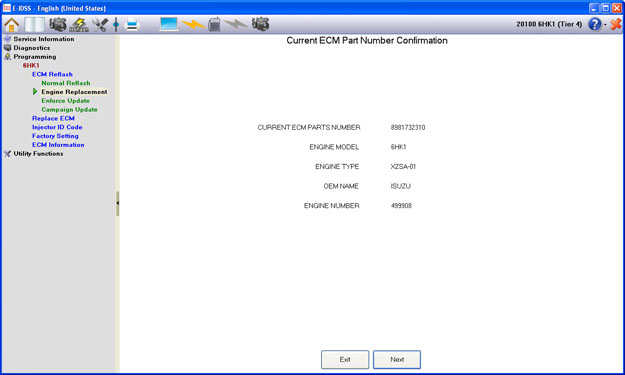Click the laptop computer connection icon
Screen dimensions: 625x375
pos(169,24)
